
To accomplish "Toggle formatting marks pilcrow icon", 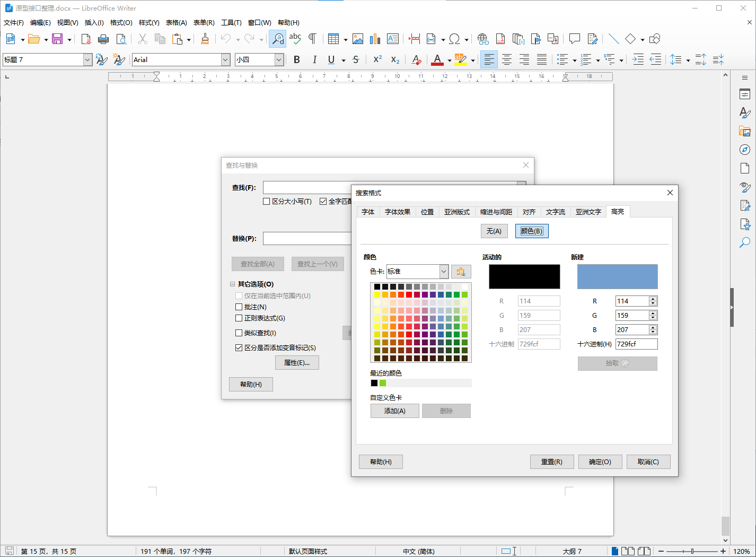I will (x=312, y=39).
